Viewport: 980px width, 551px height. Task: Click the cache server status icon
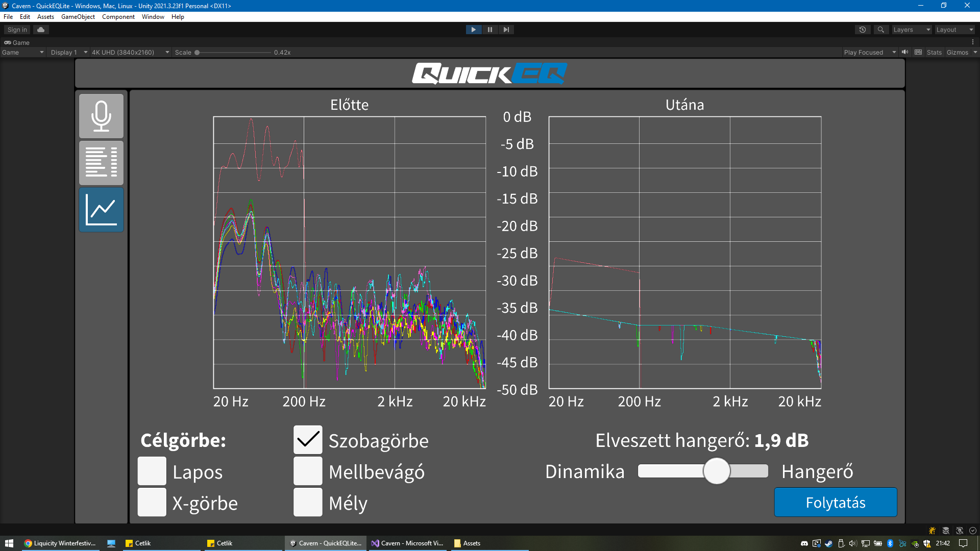point(946,531)
